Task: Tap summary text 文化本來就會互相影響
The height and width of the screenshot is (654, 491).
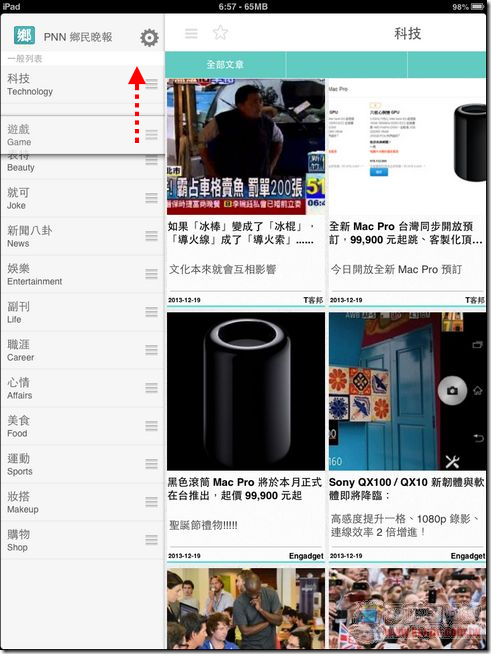Action: (223, 269)
